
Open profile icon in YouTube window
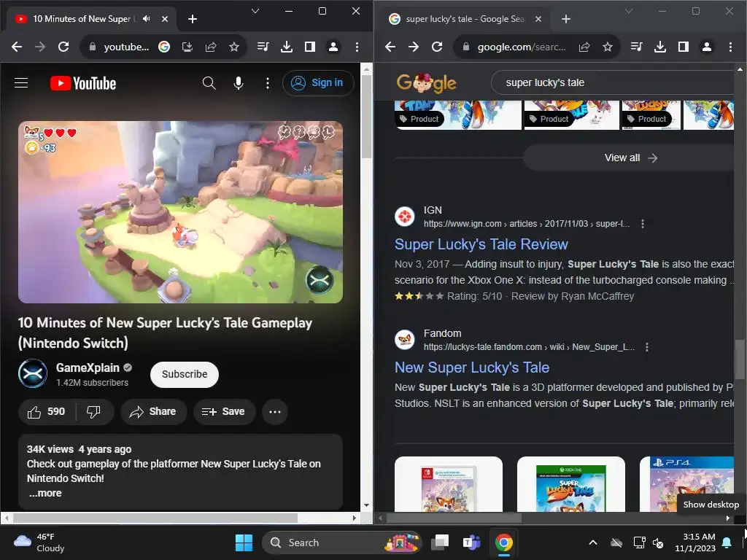pyautogui.click(x=333, y=47)
